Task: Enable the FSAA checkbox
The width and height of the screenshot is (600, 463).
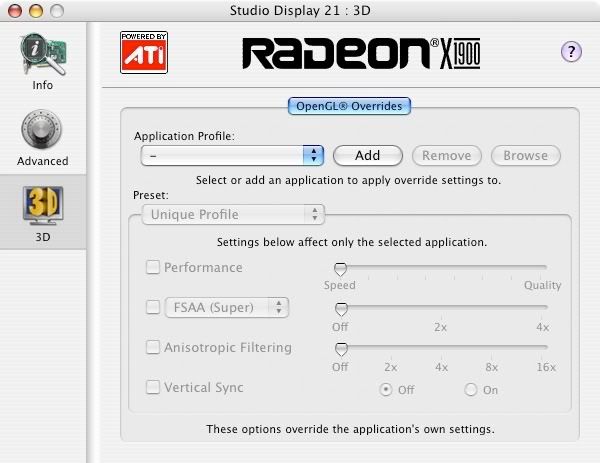Action: click(x=153, y=307)
